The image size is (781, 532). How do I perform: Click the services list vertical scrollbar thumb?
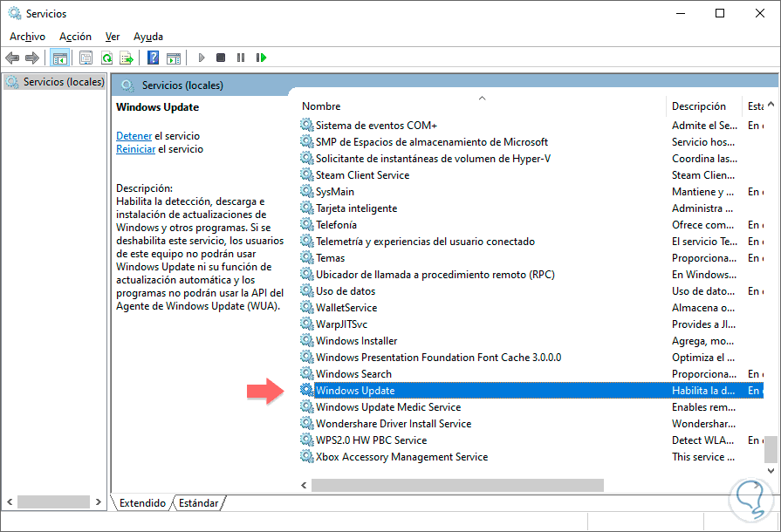771,449
